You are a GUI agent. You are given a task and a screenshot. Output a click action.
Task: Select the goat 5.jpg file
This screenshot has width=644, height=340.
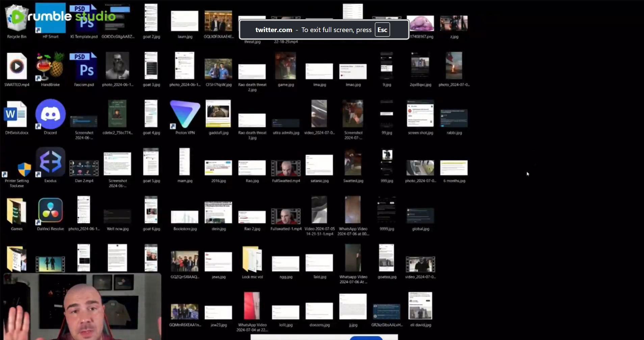coord(151,165)
